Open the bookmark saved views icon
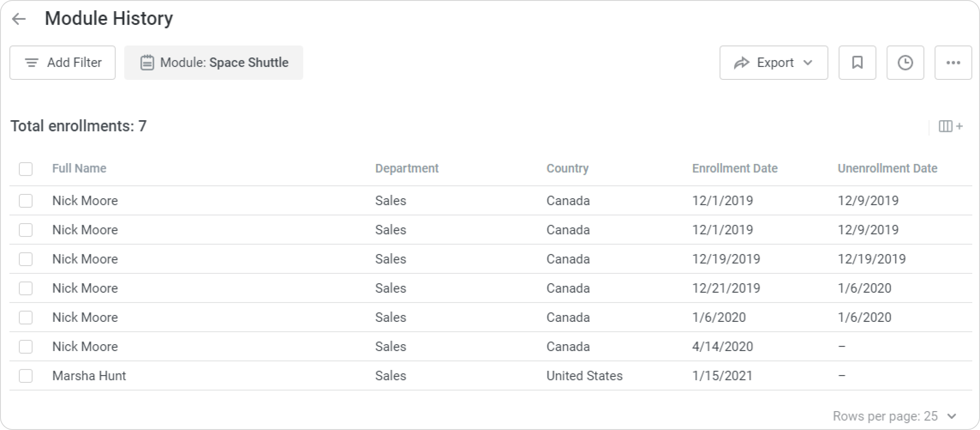 857,63
